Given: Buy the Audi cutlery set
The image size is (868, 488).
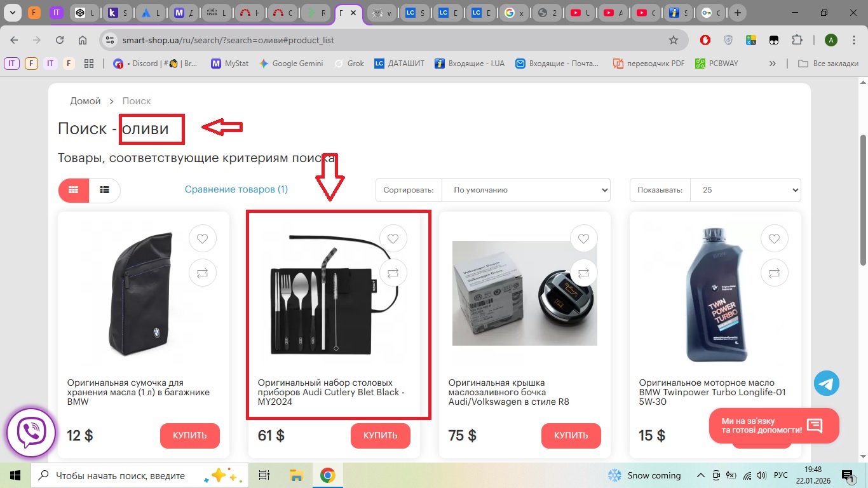Looking at the screenshot, I should (380, 435).
